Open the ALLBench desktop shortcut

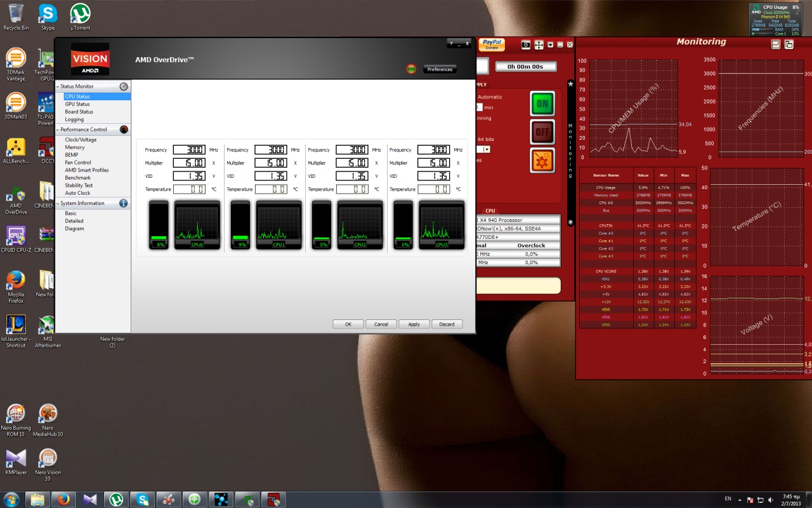click(x=16, y=150)
